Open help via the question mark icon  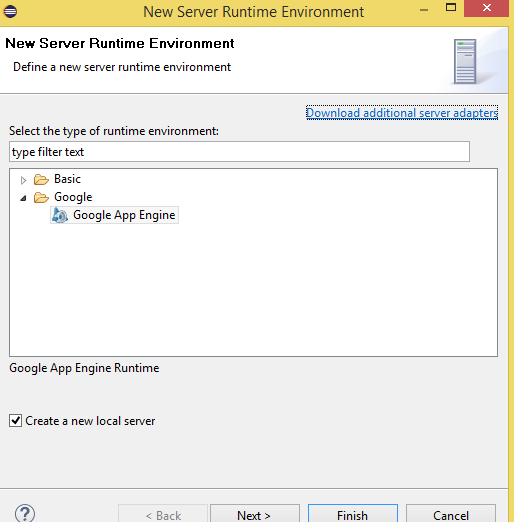click(x=25, y=513)
